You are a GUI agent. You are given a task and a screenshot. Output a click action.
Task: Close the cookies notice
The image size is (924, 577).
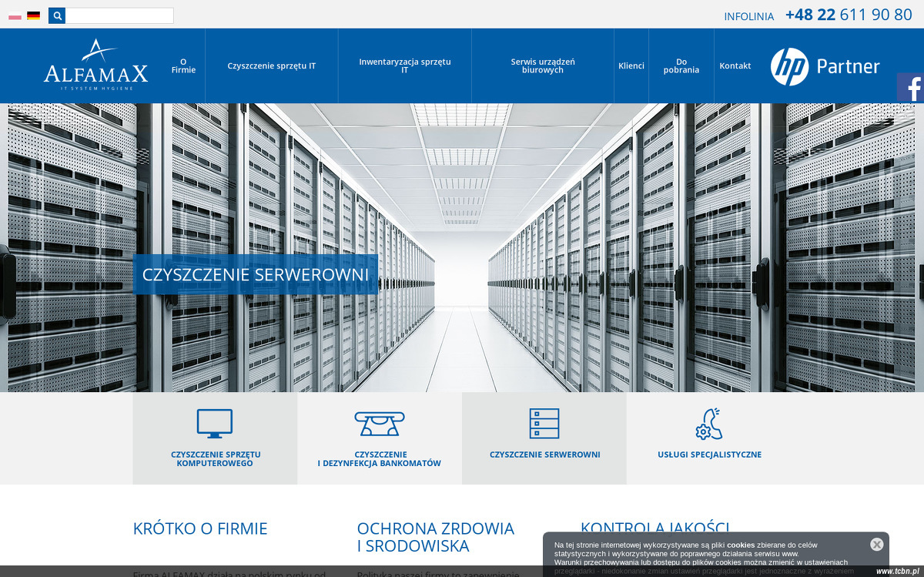877,545
